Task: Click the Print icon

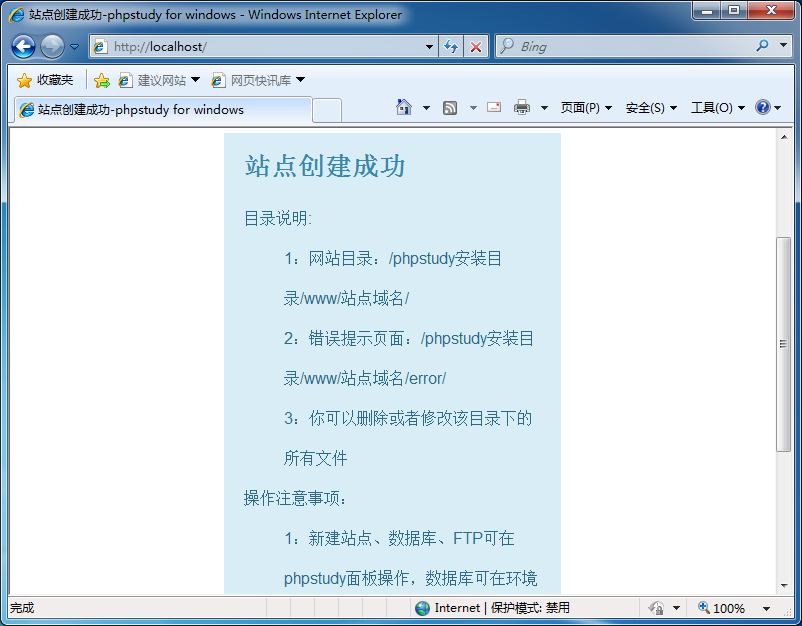Action: [x=522, y=107]
